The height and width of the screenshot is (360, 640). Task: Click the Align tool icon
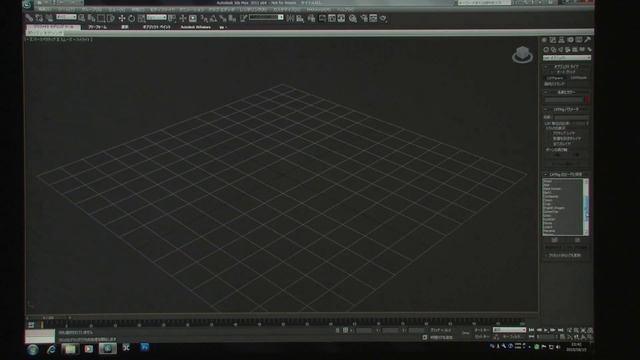coord(300,18)
